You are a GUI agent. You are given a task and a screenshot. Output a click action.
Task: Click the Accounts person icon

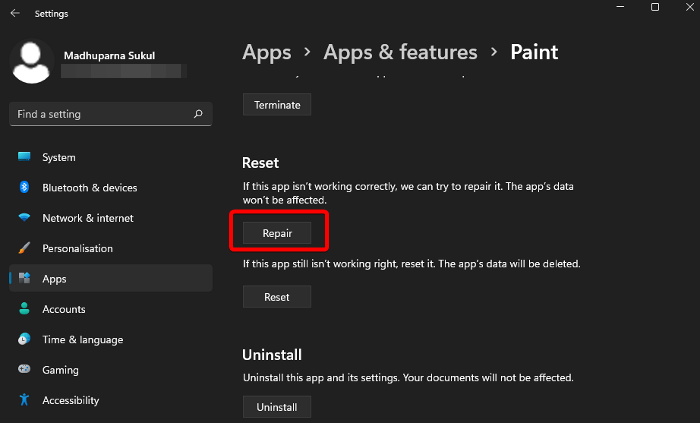coord(24,309)
